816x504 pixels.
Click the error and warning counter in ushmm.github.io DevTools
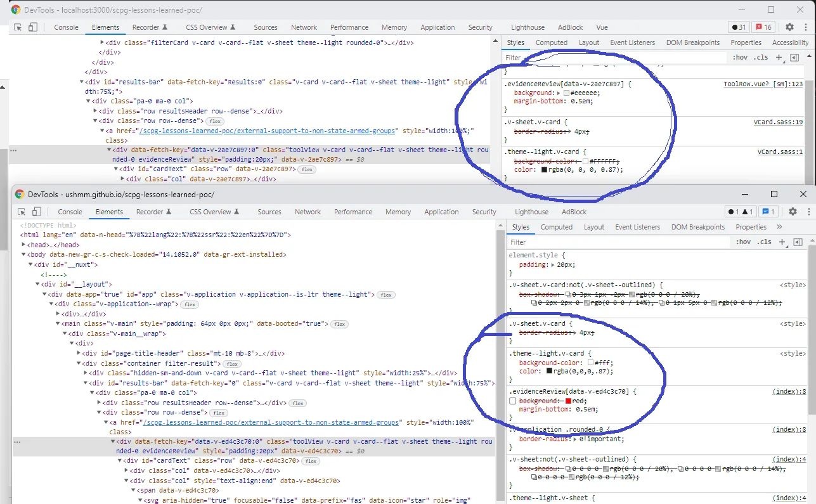click(x=741, y=212)
